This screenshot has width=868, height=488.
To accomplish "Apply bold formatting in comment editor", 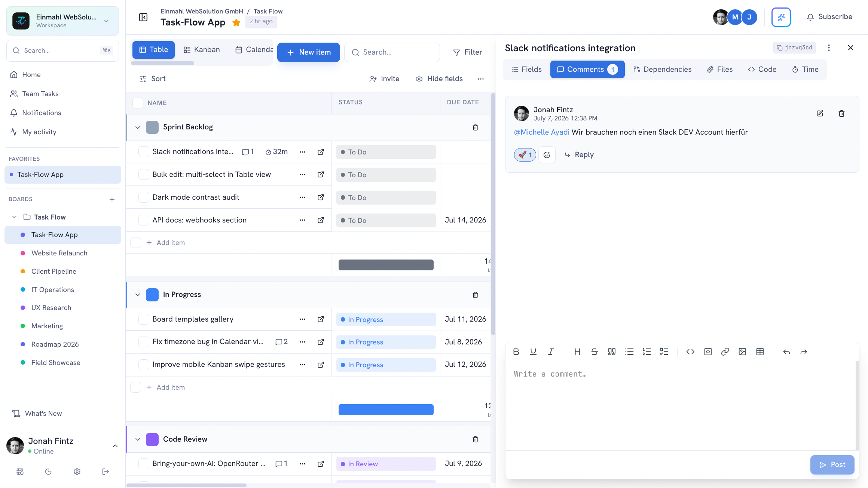I will tap(516, 352).
